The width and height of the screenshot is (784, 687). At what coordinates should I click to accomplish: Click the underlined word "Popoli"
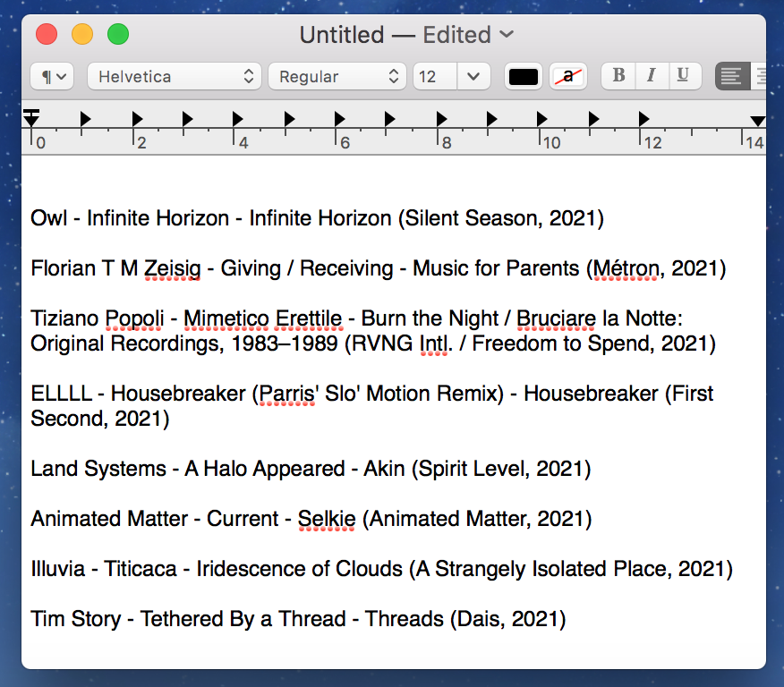[134, 318]
